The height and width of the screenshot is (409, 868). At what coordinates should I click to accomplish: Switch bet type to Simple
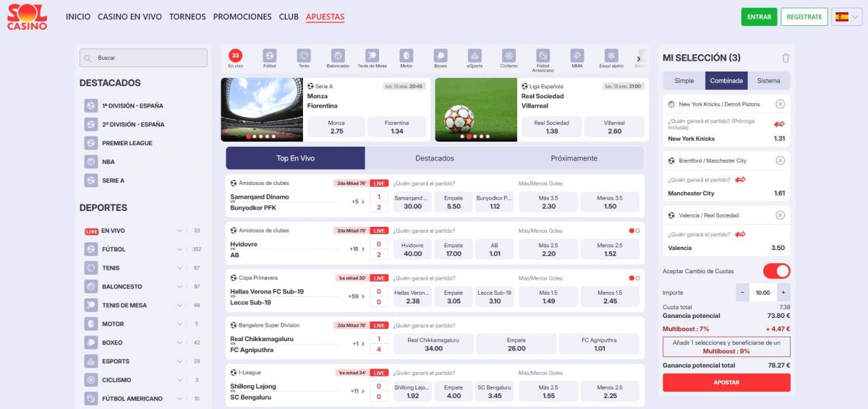(684, 81)
